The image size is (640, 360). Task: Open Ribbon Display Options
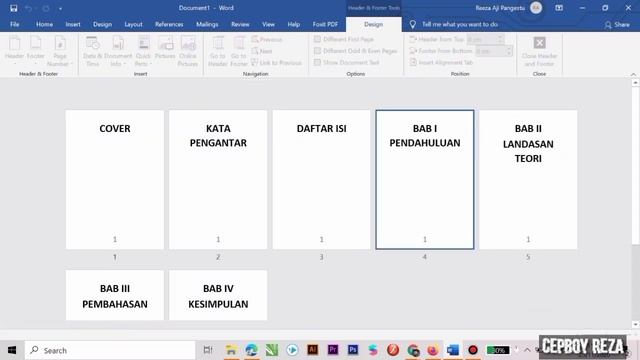tap(559, 8)
